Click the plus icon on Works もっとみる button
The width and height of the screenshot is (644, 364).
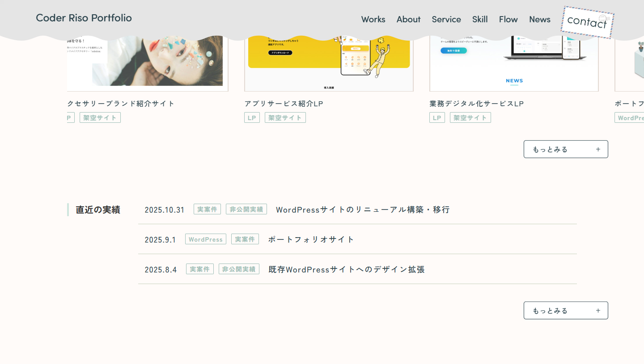pyautogui.click(x=598, y=149)
